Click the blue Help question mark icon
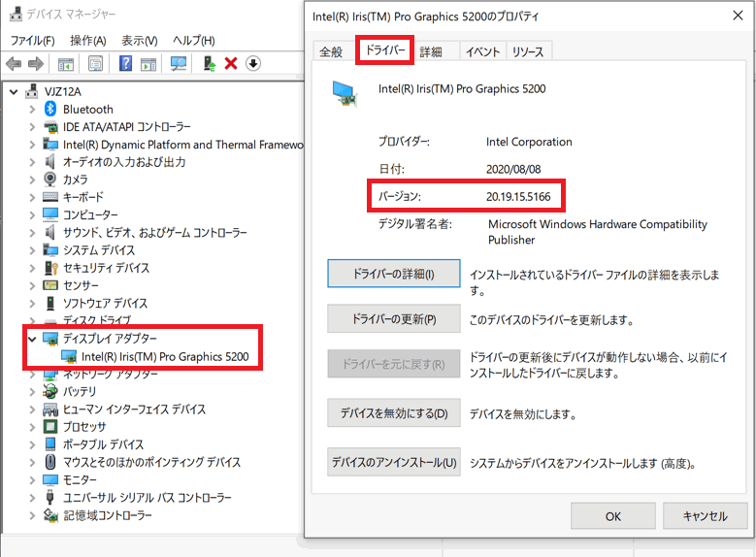This screenshot has width=756, height=557. (125, 63)
